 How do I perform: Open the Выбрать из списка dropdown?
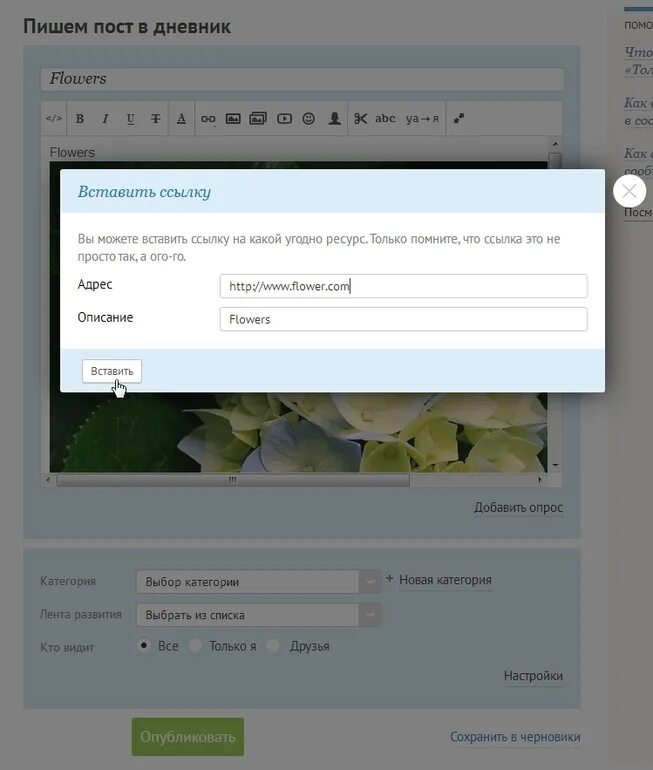coord(259,615)
